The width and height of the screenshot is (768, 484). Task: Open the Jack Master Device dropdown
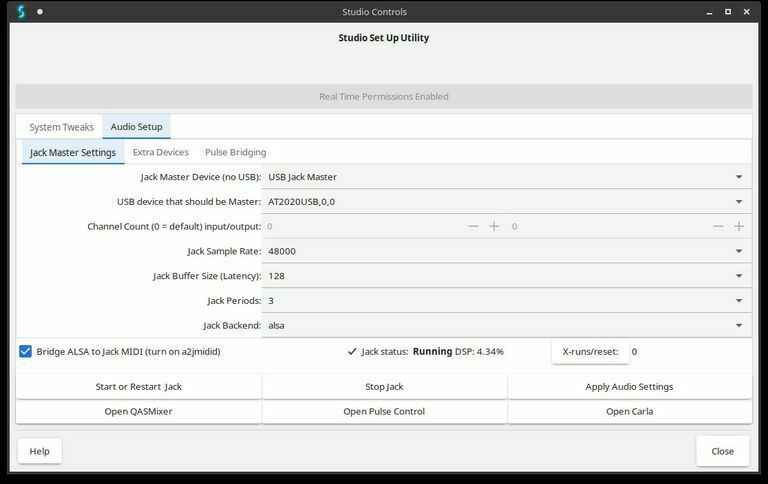click(506, 177)
